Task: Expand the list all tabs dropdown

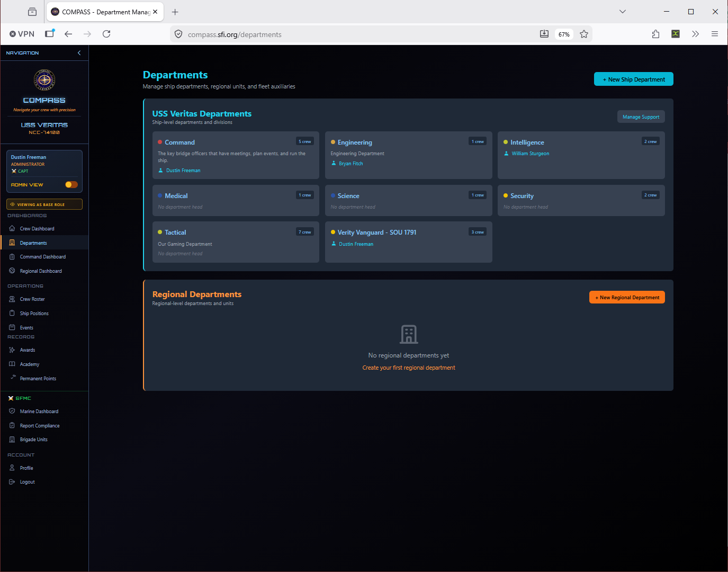Action: [x=623, y=12]
